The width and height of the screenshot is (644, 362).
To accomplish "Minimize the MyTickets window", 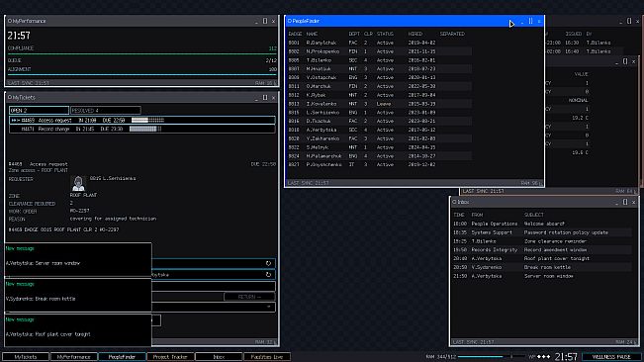I will click(x=256, y=98).
